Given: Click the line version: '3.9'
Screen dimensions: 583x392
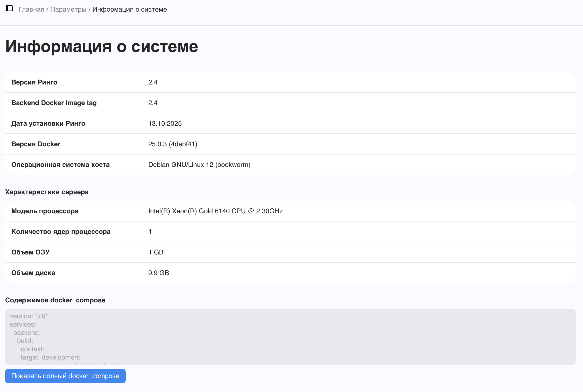Looking at the screenshot, I should (28, 316).
